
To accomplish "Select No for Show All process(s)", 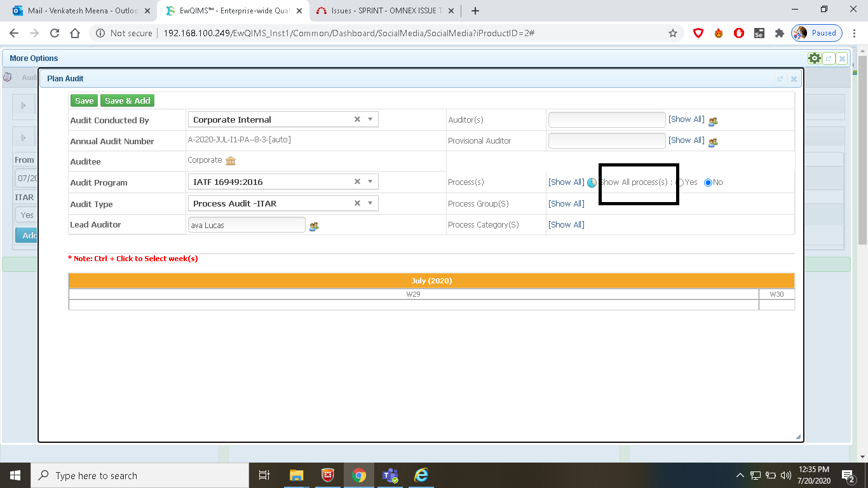I will pyautogui.click(x=708, y=182).
